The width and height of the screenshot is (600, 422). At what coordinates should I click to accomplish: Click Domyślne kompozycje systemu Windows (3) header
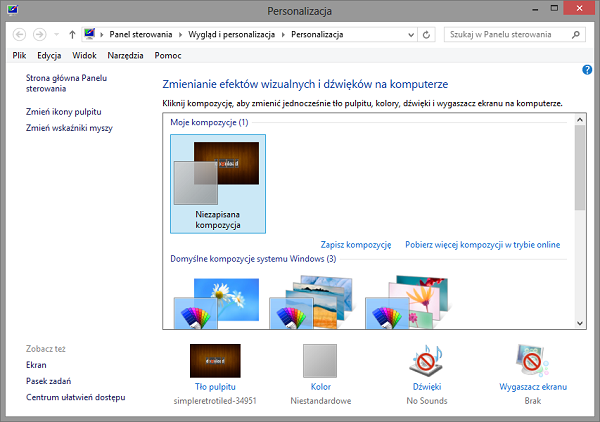point(253,259)
